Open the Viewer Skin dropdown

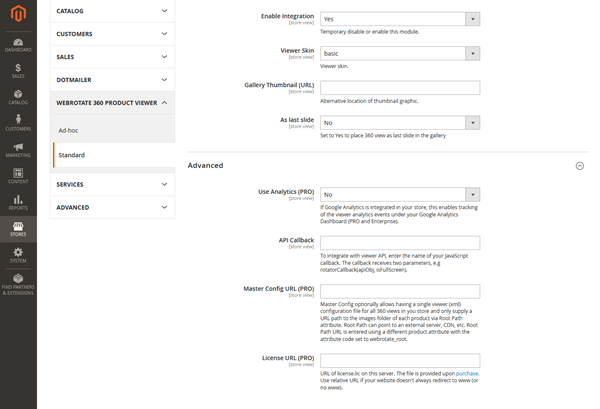pyautogui.click(x=399, y=53)
